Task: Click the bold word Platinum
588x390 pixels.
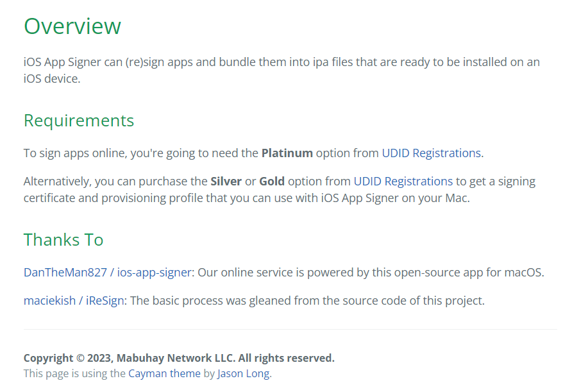Action: (x=287, y=153)
